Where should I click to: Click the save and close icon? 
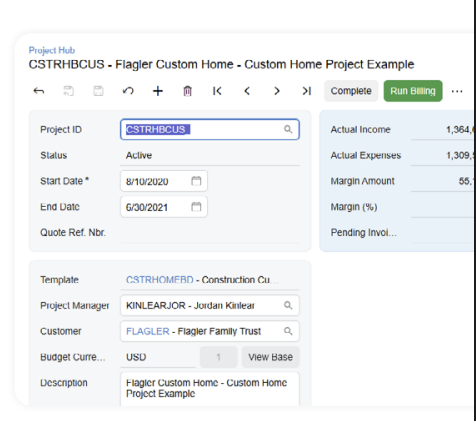(69, 91)
